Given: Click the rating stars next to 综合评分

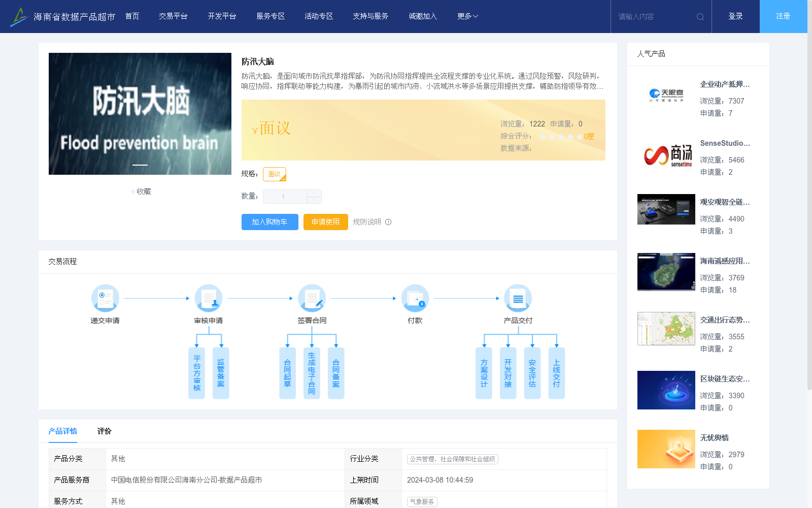Looking at the screenshot, I should tap(561, 137).
